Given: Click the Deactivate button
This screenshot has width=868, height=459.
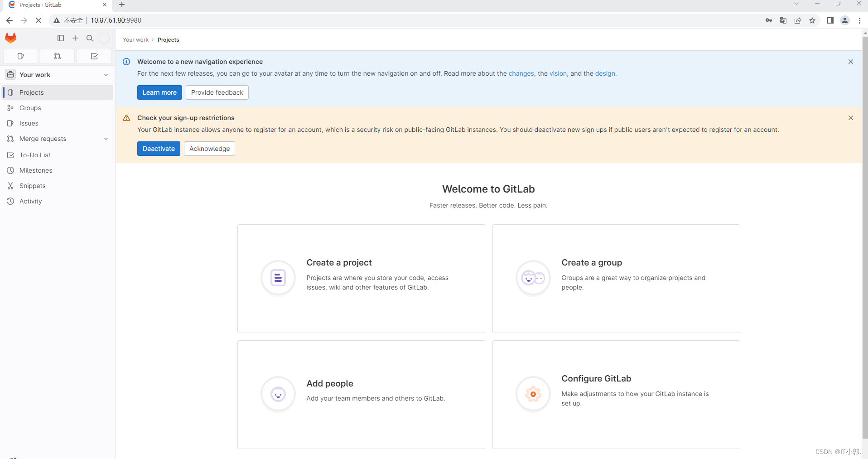Looking at the screenshot, I should point(159,149).
